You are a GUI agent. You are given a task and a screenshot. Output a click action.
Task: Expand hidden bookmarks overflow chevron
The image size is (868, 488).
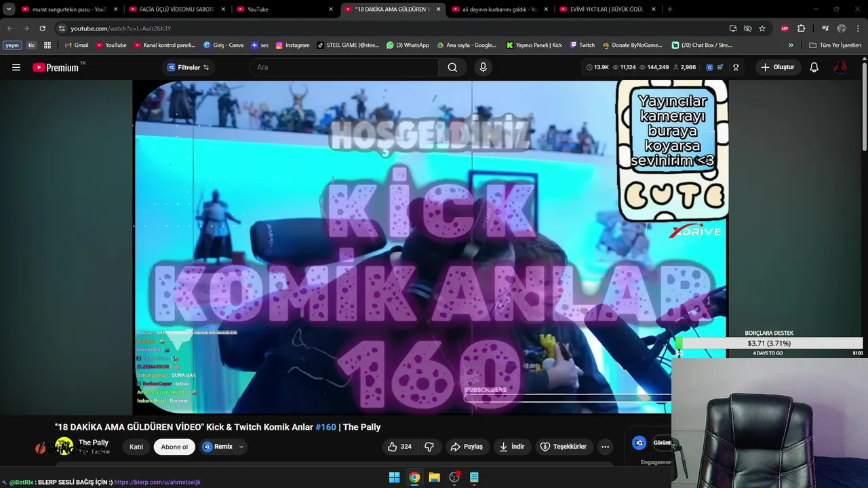pos(791,45)
